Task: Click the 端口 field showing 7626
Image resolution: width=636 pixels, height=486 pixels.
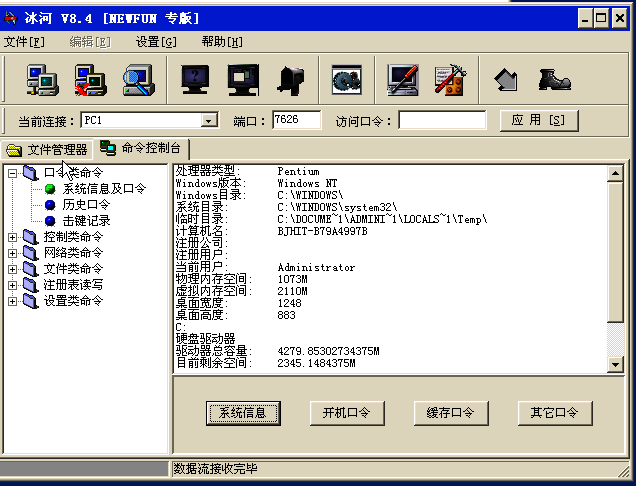Action: point(297,120)
